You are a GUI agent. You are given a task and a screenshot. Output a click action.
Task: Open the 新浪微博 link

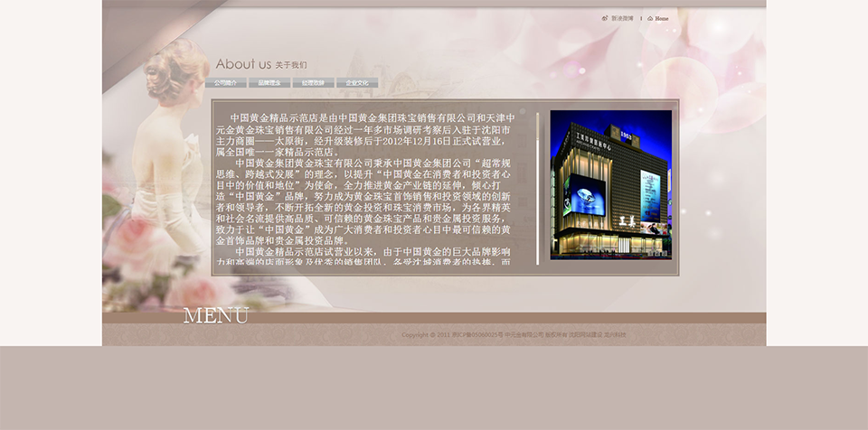click(x=622, y=18)
